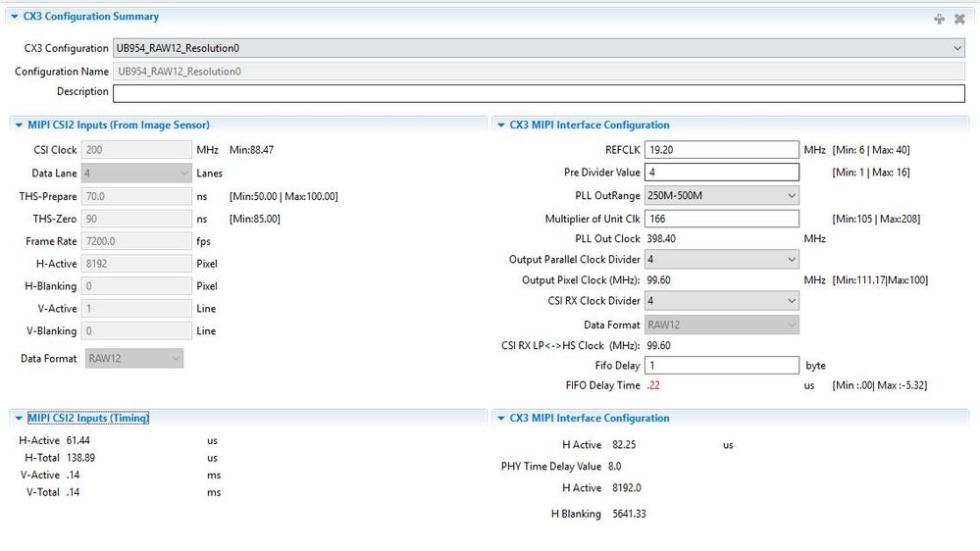Viewport: 980px width, 551px height.
Task: Click the CSI Clock field
Action: tap(136, 150)
